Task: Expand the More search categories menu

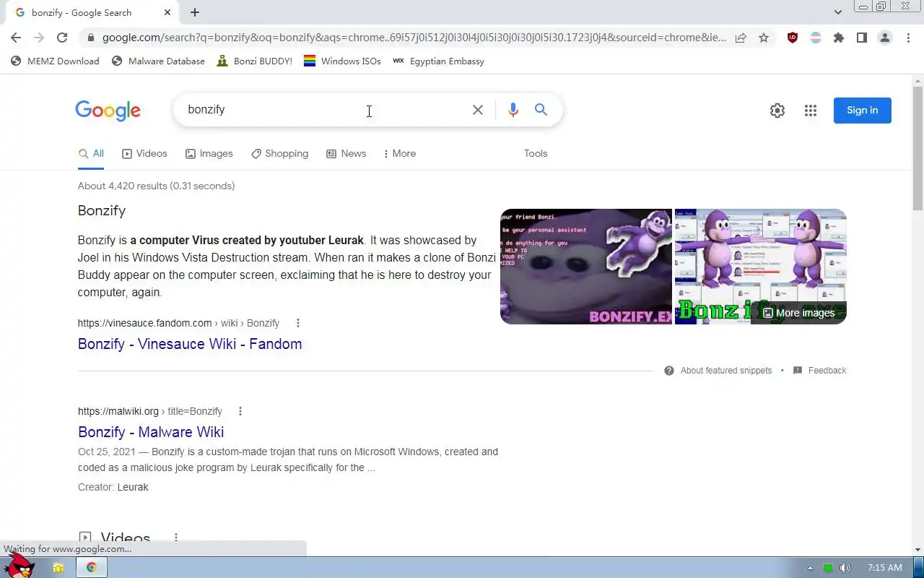Action: (x=400, y=154)
